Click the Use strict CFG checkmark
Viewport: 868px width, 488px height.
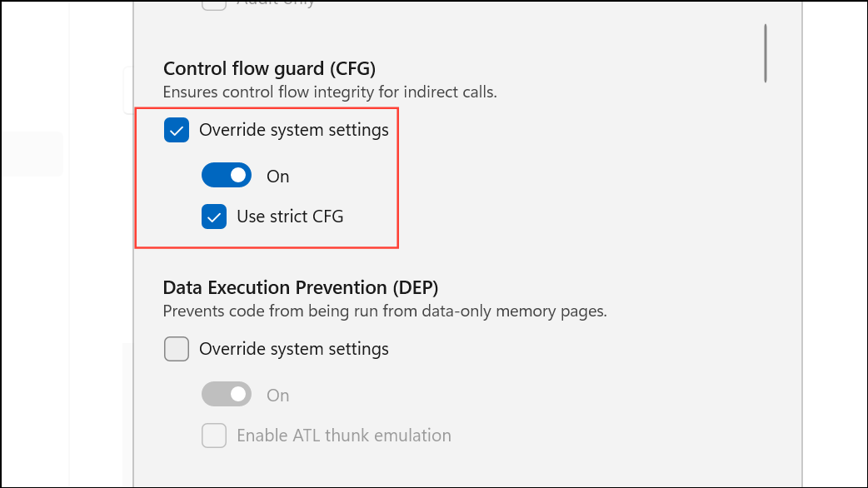213,216
